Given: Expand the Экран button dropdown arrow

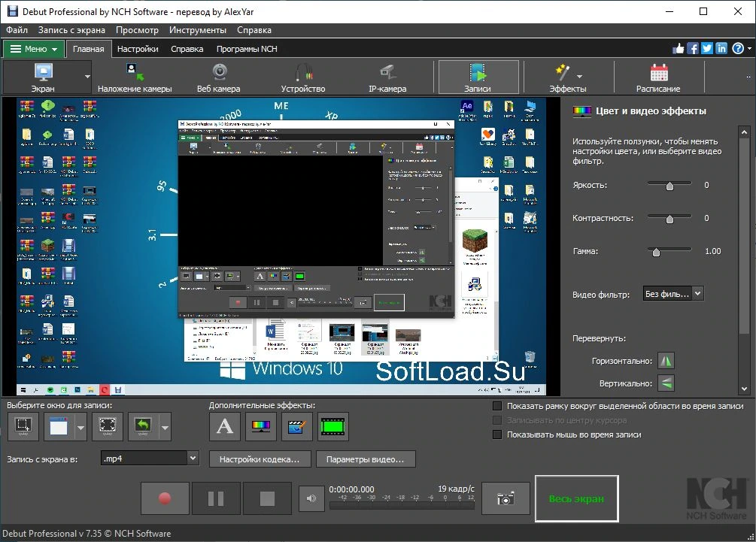Looking at the screenshot, I should point(87,77).
